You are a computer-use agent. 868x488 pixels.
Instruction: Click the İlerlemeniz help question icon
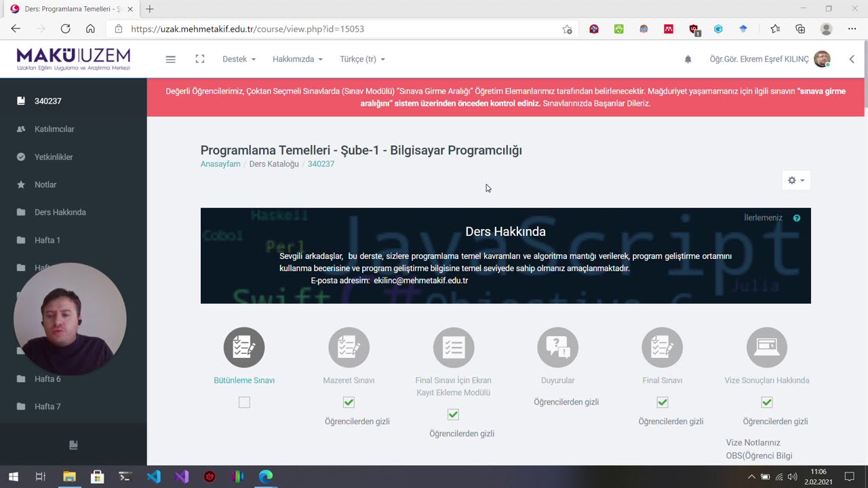pos(797,218)
